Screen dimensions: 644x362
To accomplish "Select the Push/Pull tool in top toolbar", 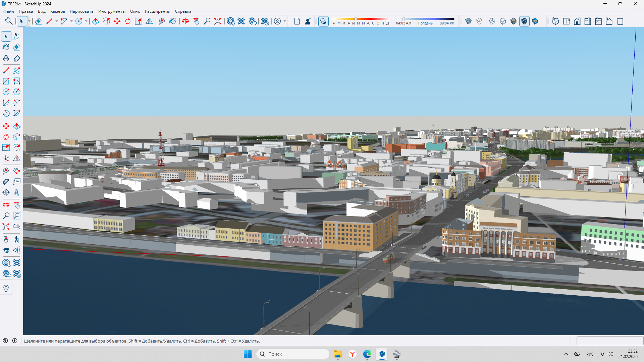I will point(96,21).
